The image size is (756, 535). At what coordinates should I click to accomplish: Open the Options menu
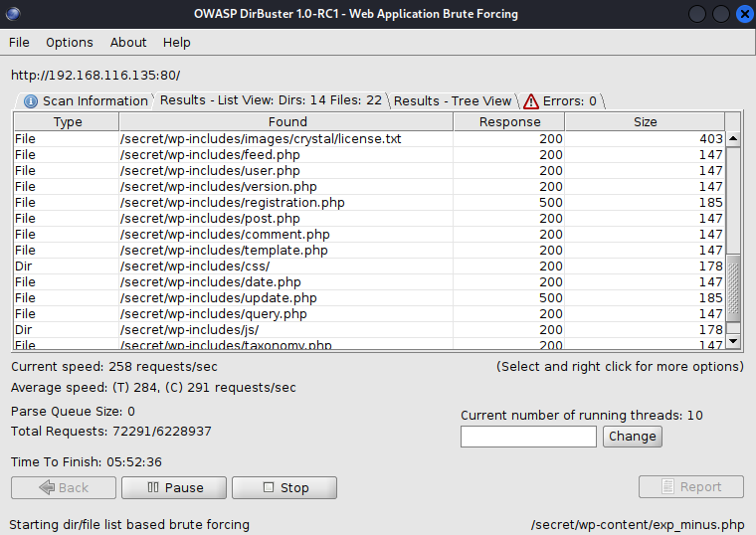70,43
